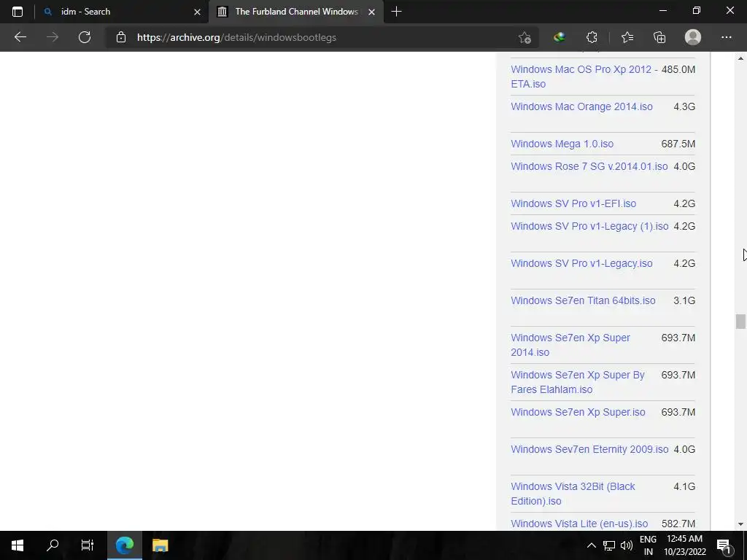Open Settings and more menu
Screen dimensions: 747x560
coord(726,37)
